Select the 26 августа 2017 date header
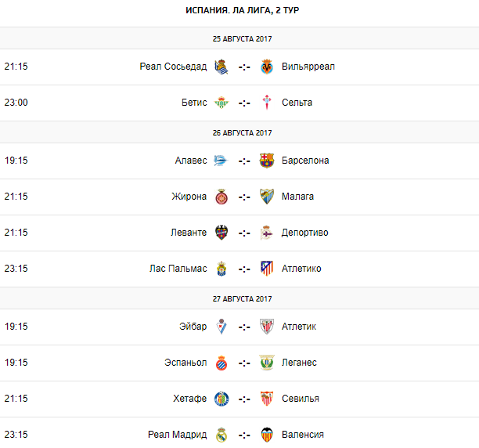Screen dimensions: 479x448 242,132
